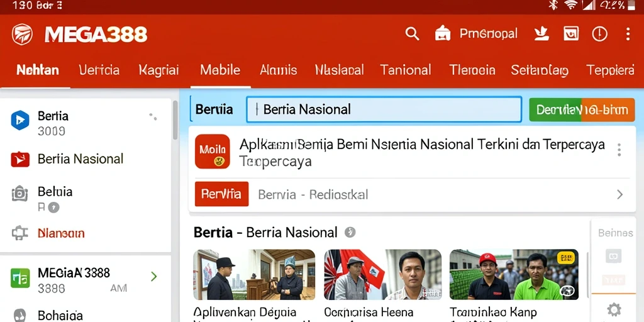Switch to the Tleraoia tab

472,70
